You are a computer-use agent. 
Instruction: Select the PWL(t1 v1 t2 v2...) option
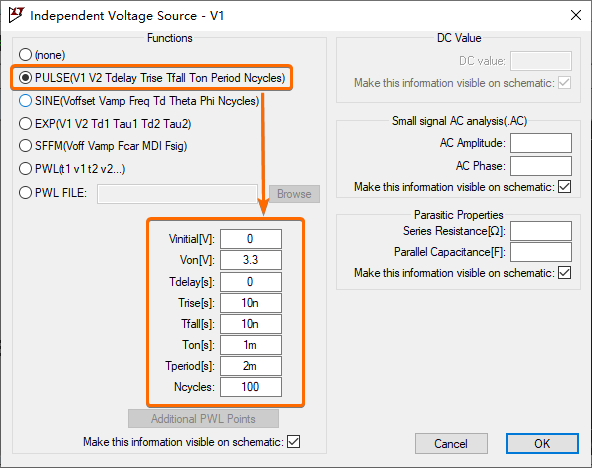[25, 169]
